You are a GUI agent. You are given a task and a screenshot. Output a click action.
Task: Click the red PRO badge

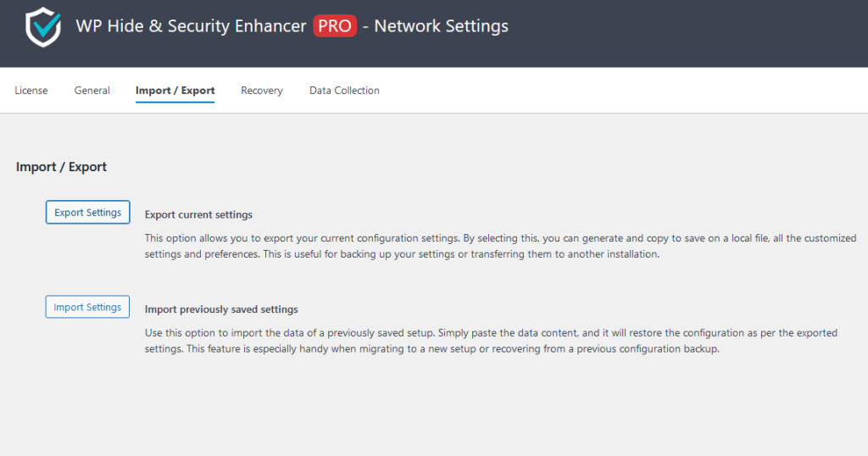click(x=335, y=25)
